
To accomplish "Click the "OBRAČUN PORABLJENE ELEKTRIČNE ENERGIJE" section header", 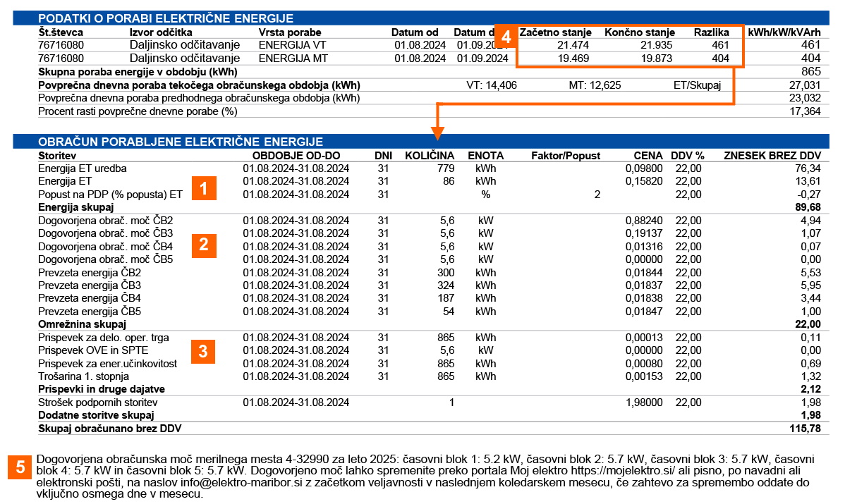I will (x=421, y=142).
